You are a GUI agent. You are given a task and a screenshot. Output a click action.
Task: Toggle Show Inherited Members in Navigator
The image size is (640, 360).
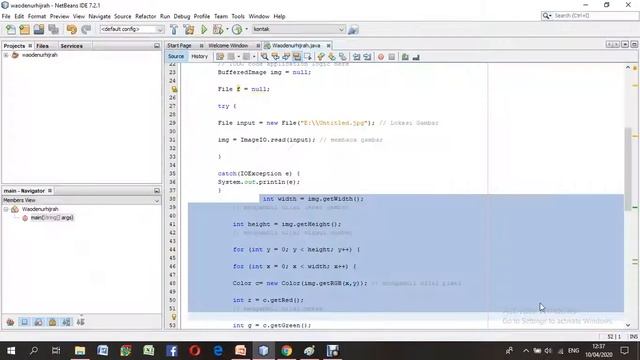click(10, 322)
